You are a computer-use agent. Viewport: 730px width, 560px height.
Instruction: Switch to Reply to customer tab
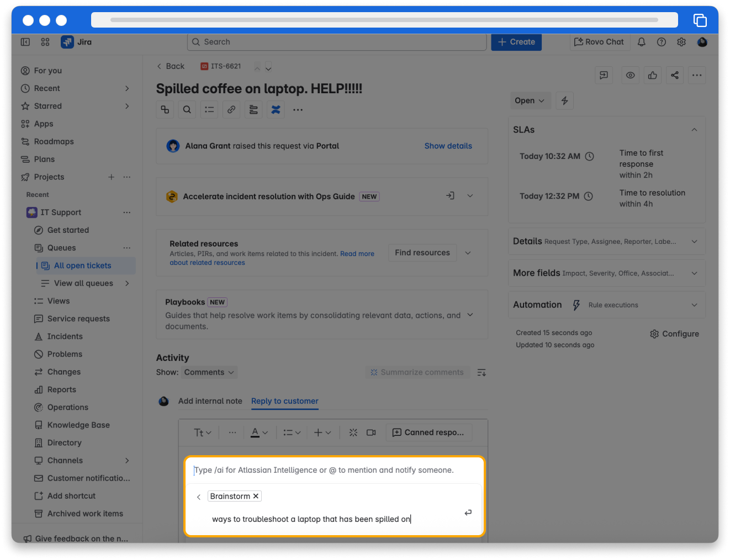(x=285, y=401)
